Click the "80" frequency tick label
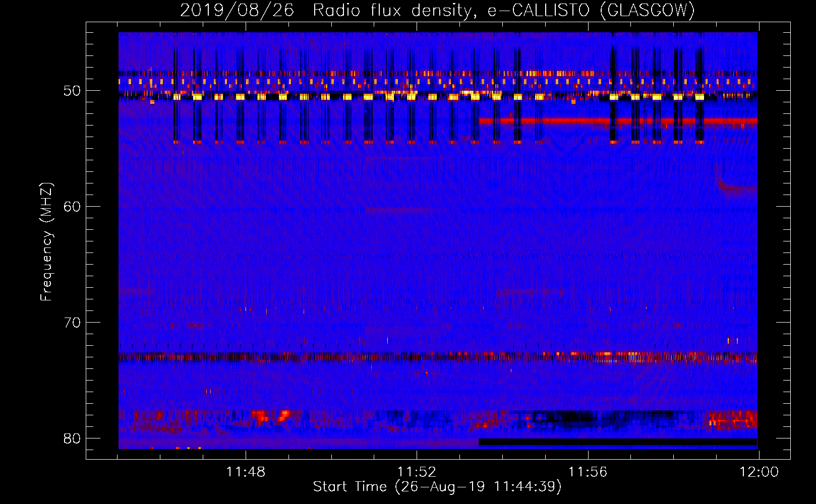Image resolution: width=816 pixels, height=504 pixels. point(72,438)
